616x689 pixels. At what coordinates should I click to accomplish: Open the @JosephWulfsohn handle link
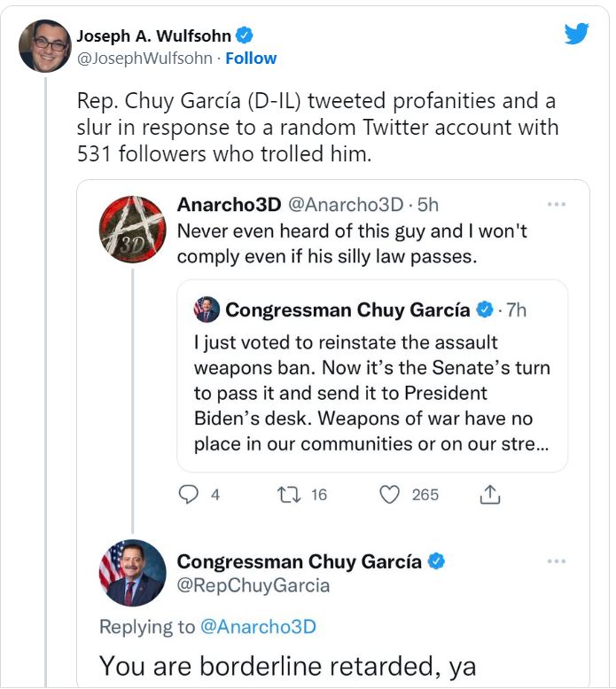pyautogui.click(x=144, y=59)
